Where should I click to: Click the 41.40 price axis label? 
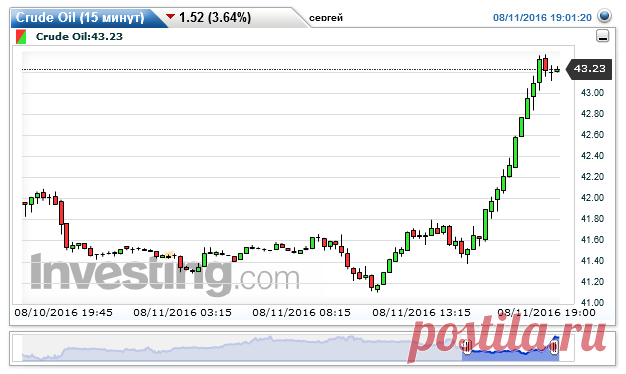[592, 261]
